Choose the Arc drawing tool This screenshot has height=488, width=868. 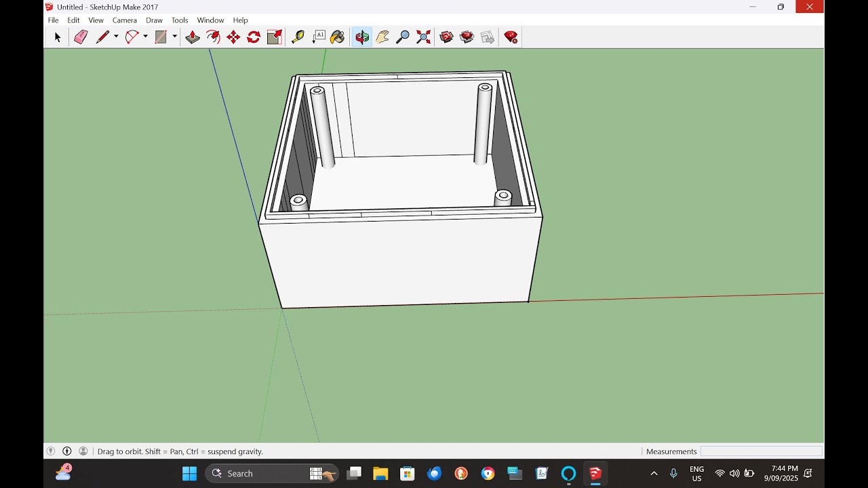point(132,37)
